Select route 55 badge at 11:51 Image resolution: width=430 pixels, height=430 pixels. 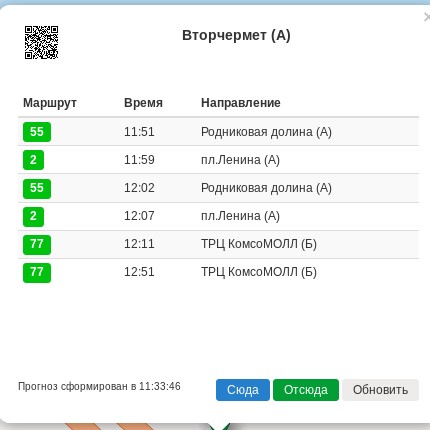point(37,132)
